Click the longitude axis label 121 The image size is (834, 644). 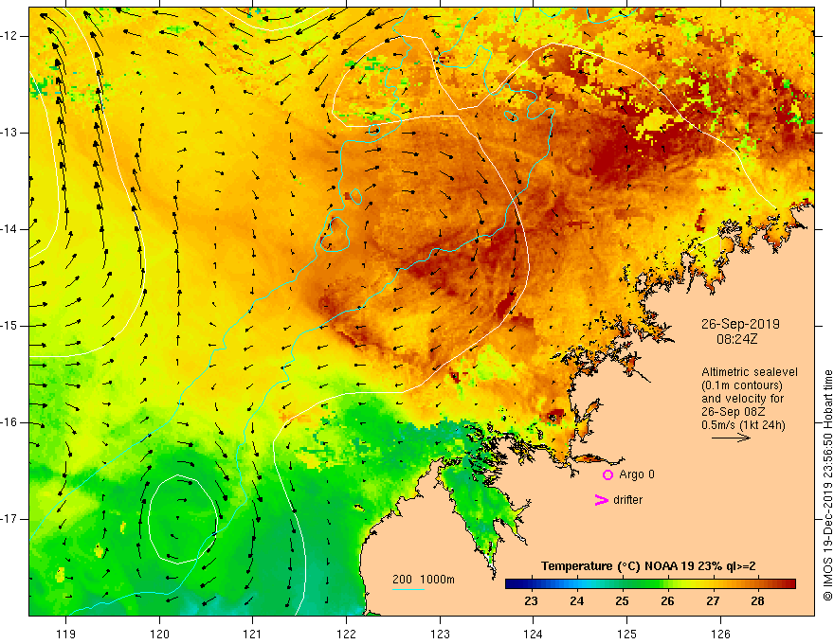pos(253,634)
